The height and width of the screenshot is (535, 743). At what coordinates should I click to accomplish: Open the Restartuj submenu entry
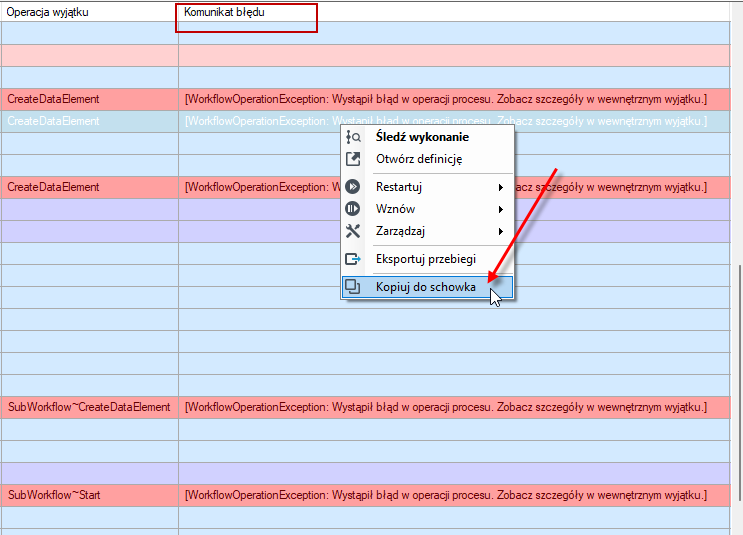point(427,187)
